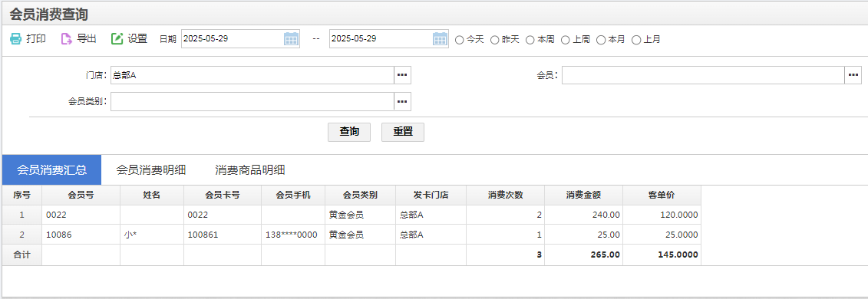Image resolution: width=868 pixels, height=299 pixels.
Task: Open the start date calendar picker icon
Action: point(291,38)
